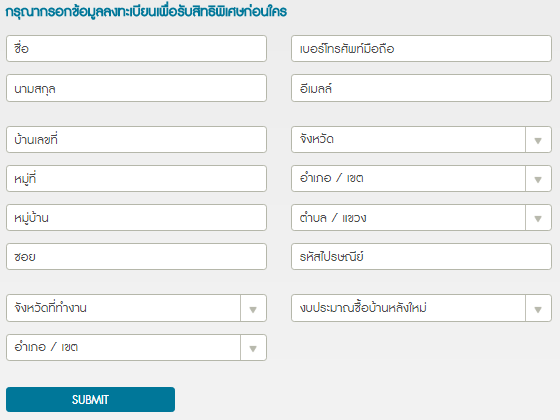Click the นามสกุล (surname) input field
Image resolution: width=560 pixels, height=420 pixels.
click(x=136, y=88)
